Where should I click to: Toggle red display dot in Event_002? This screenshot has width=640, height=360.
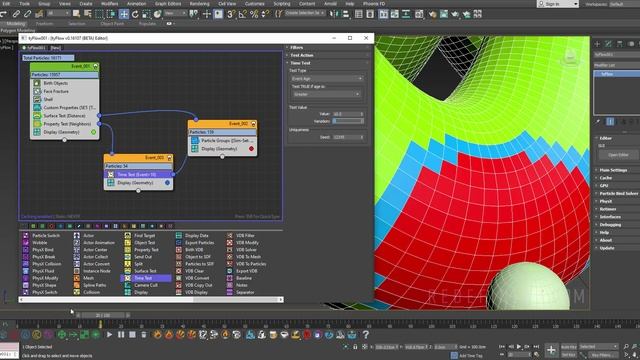[x=251, y=149]
